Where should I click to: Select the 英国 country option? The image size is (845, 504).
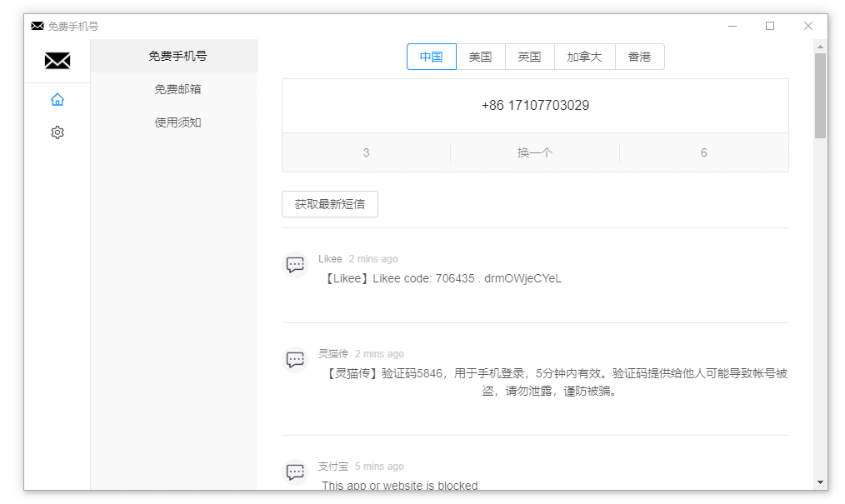[x=529, y=57]
